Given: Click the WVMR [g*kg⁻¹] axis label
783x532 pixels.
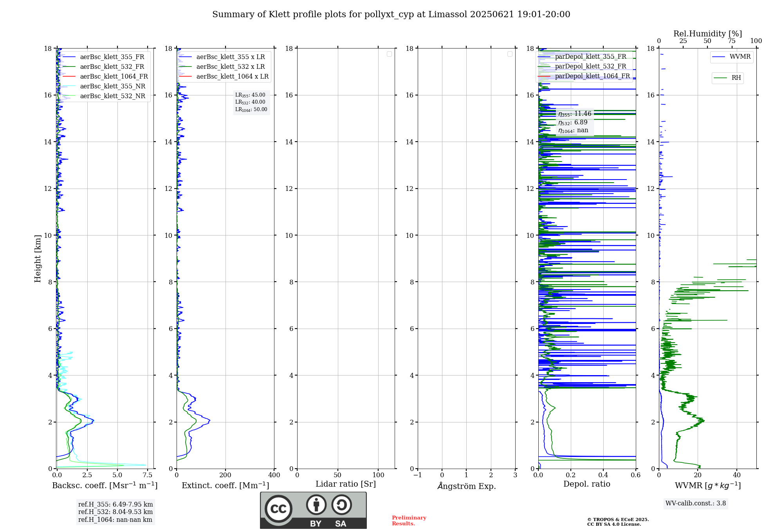Looking at the screenshot, I should click(708, 485).
